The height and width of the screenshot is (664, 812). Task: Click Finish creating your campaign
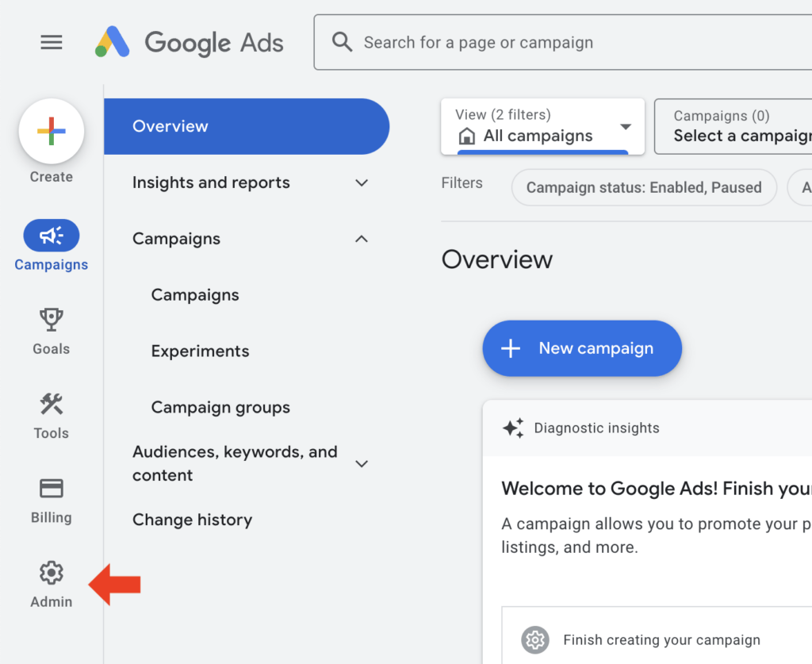pos(661,639)
